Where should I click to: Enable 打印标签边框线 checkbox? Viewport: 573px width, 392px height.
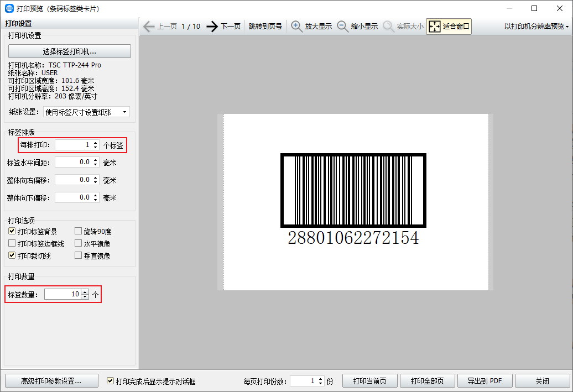(12, 243)
